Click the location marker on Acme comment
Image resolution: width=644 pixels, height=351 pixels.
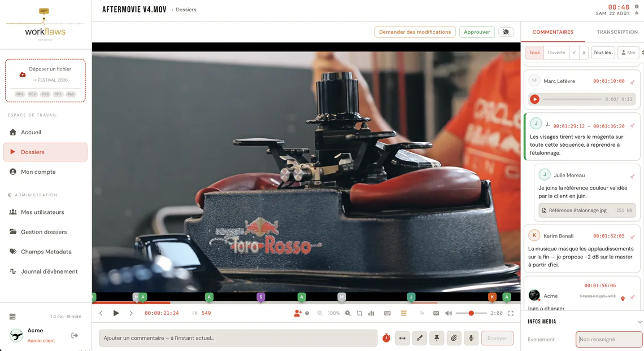(x=623, y=299)
